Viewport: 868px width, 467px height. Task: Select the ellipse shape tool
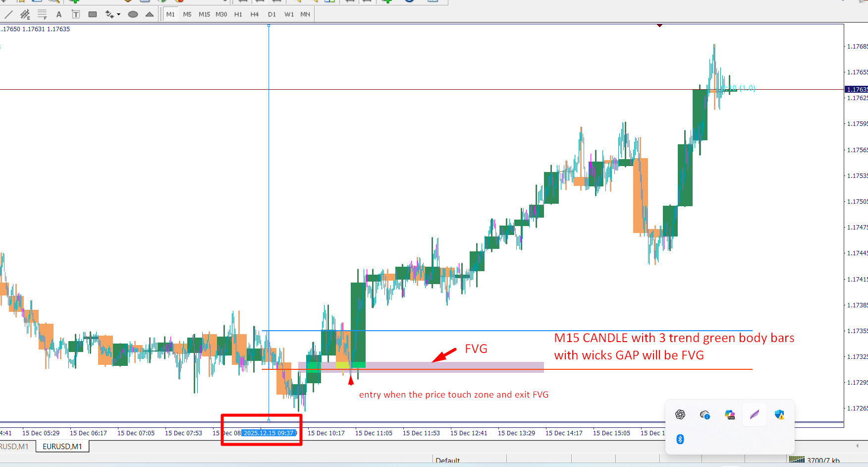tap(133, 14)
